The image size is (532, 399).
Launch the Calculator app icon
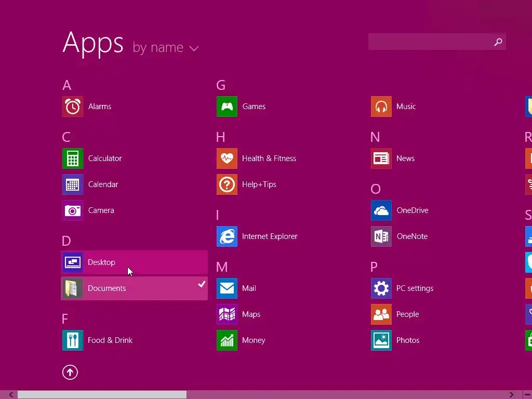(x=73, y=158)
